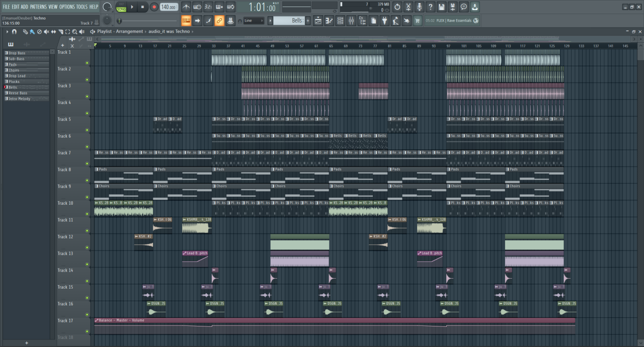Screen dimensions: 644x347
Task: Enable wait for input before playing
Action: click(197, 7)
